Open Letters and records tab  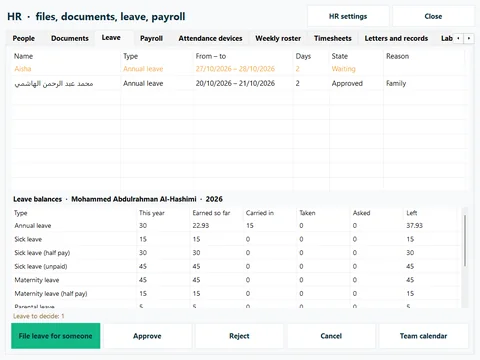click(396, 38)
